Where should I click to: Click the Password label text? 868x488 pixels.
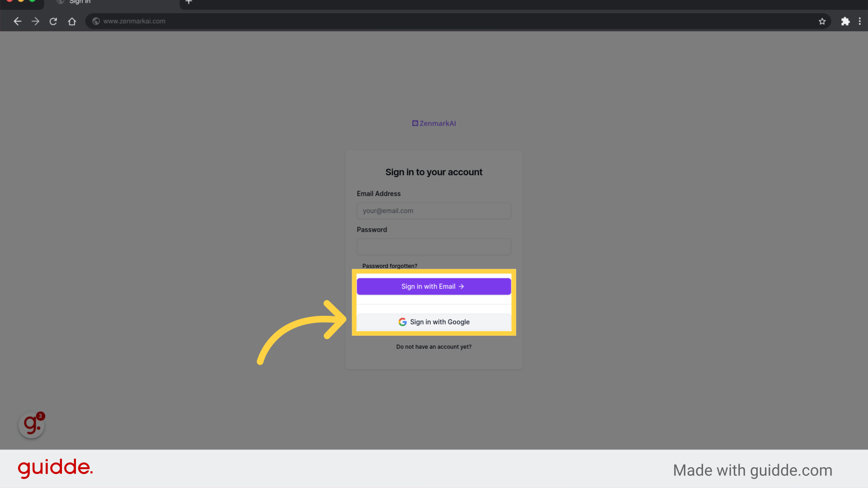[372, 230]
